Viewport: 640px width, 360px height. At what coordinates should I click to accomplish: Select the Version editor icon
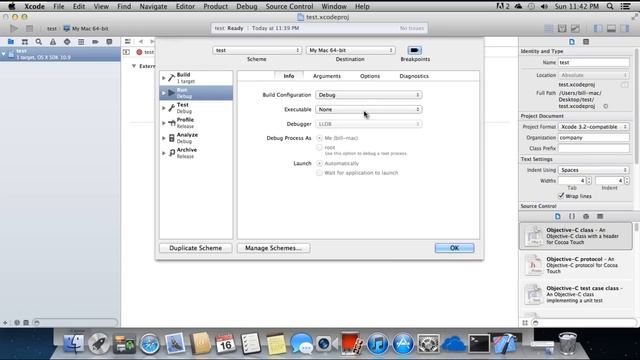pyautogui.click(x=575, y=29)
